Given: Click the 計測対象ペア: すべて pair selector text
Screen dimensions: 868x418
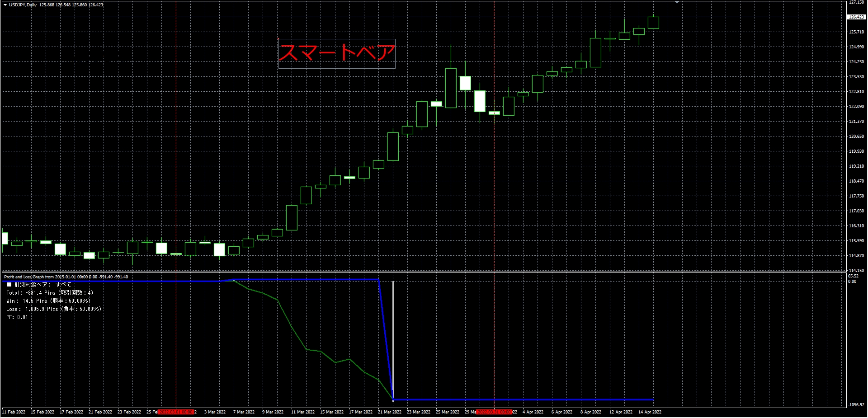Looking at the screenshot, I should [x=43, y=285].
